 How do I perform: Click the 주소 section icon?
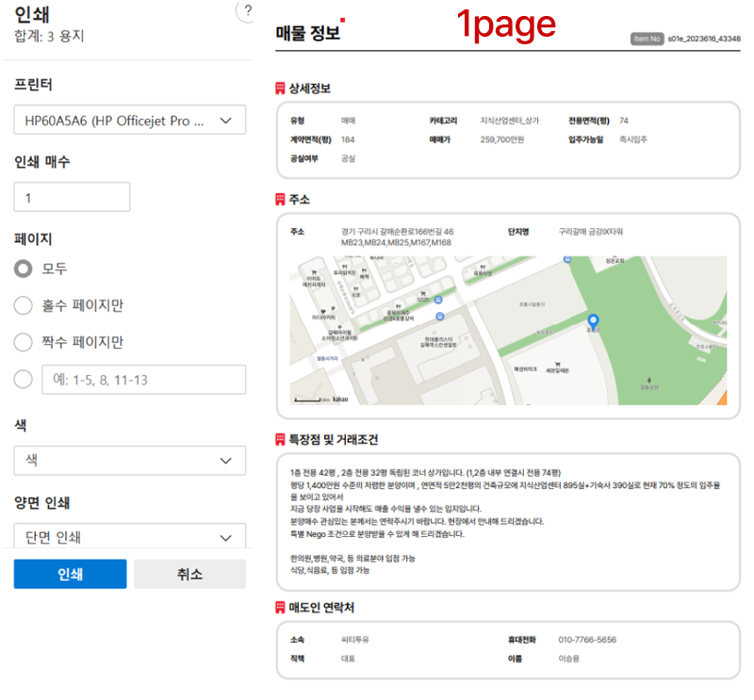pos(280,200)
